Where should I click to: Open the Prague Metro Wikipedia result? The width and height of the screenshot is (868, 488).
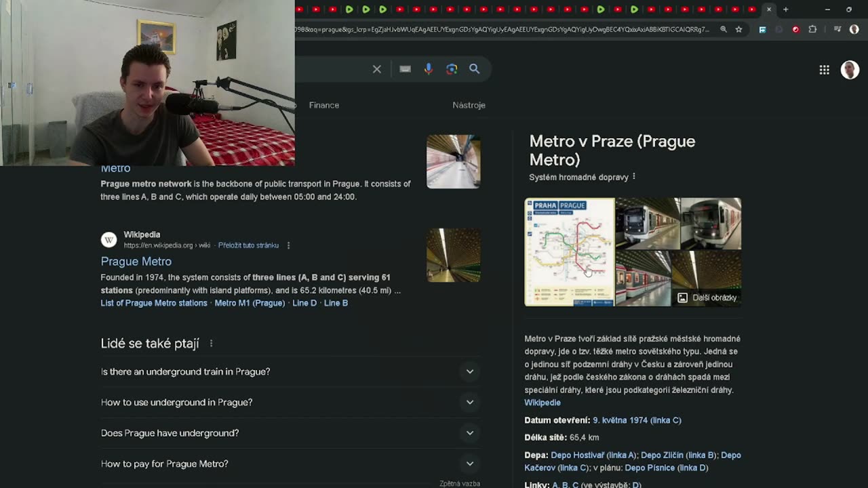[136, 262]
